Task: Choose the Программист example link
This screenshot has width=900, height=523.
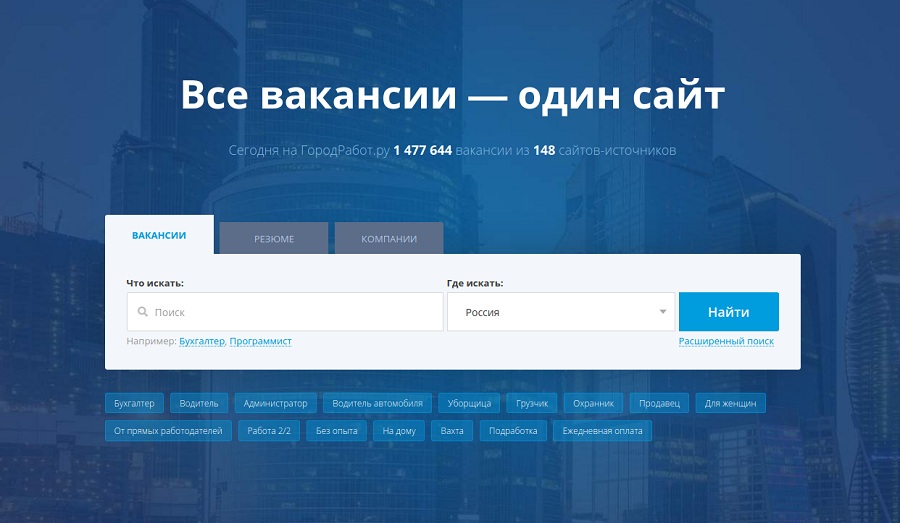Action: click(x=260, y=341)
